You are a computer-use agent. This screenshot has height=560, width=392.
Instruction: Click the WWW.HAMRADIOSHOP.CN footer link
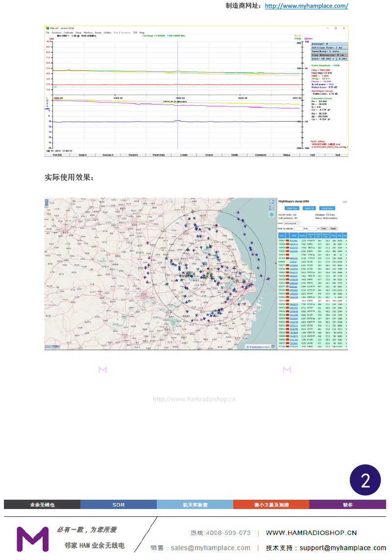[x=311, y=533]
